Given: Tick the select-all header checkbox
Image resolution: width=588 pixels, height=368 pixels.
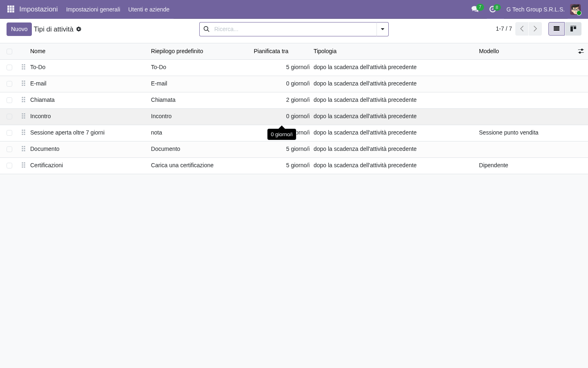Looking at the screenshot, I should 9,52.
